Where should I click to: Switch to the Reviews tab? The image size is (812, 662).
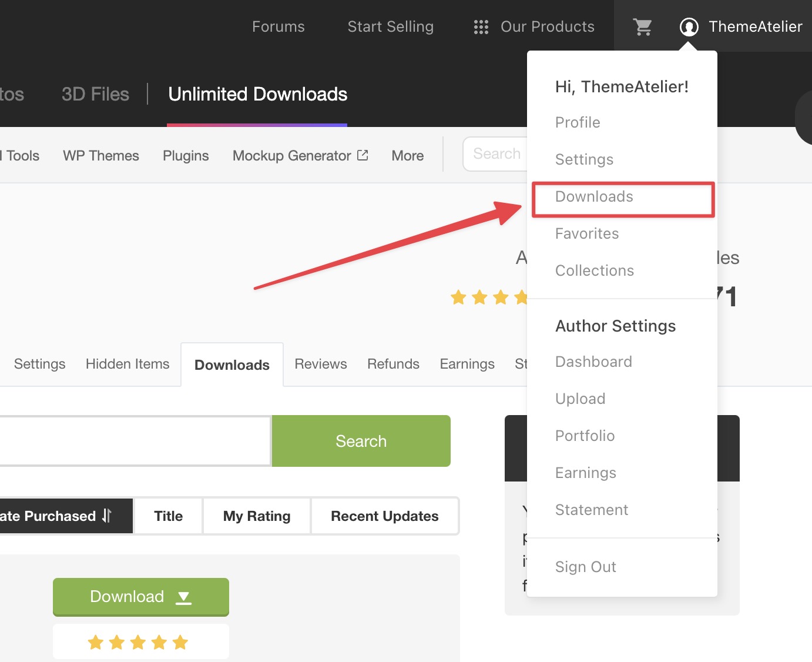point(320,364)
